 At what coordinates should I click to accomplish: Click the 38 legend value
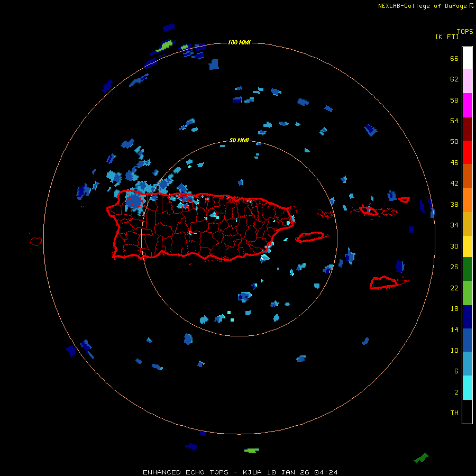pyautogui.click(x=454, y=204)
